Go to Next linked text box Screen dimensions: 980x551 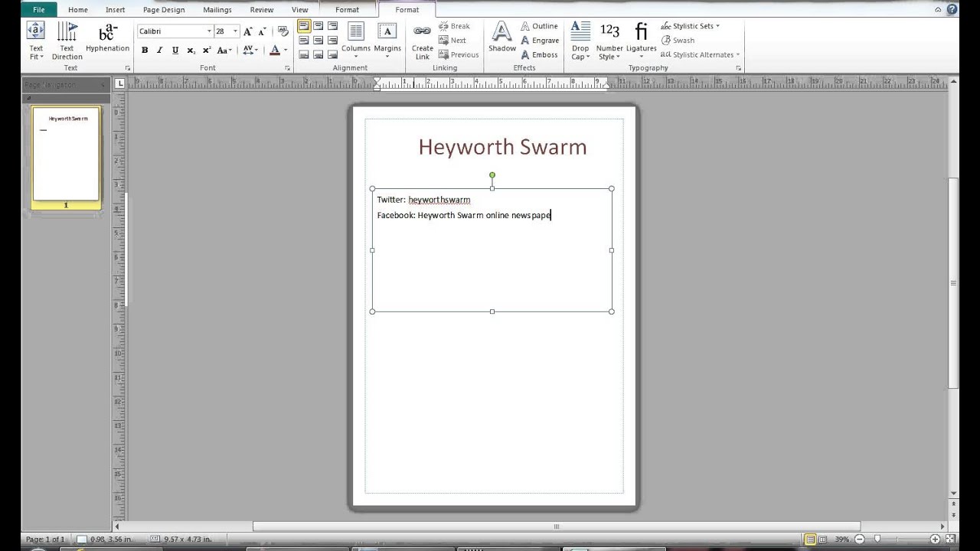pos(452,41)
